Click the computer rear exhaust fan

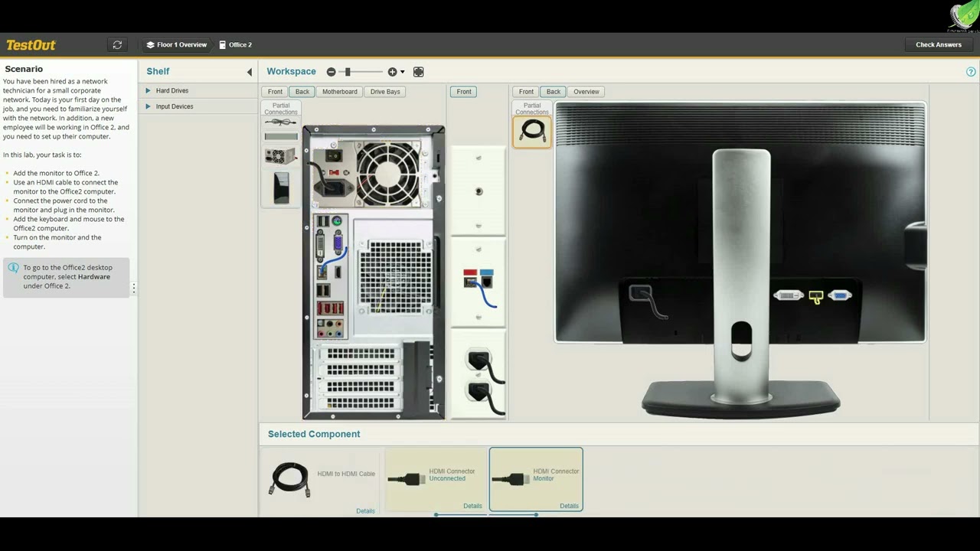click(x=389, y=173)
